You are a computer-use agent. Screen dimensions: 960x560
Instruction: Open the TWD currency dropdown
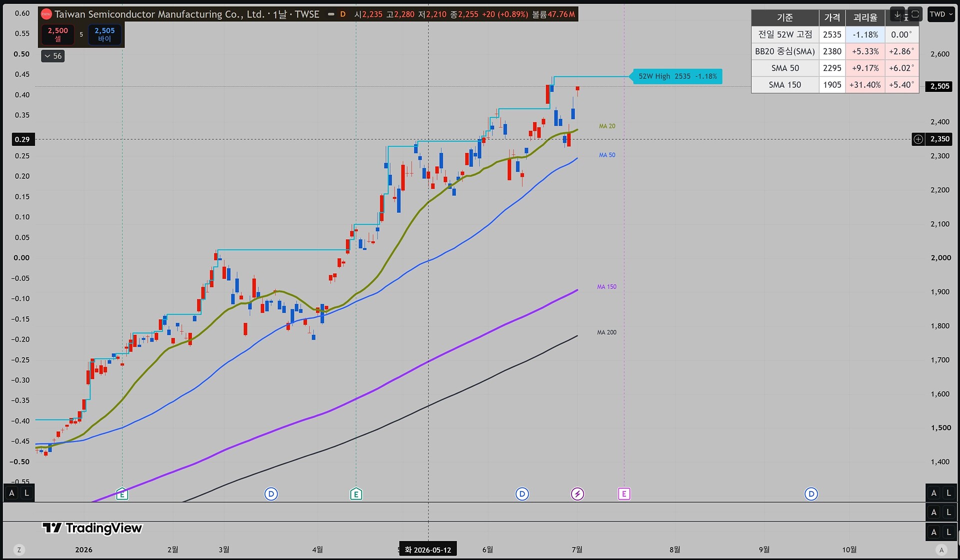pos(941,14)
